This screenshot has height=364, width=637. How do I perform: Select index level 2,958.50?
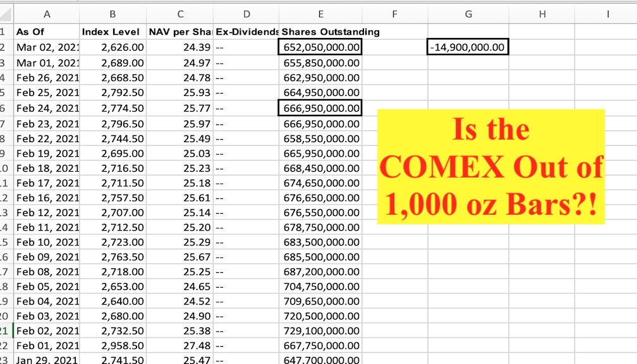click(112, 346)
